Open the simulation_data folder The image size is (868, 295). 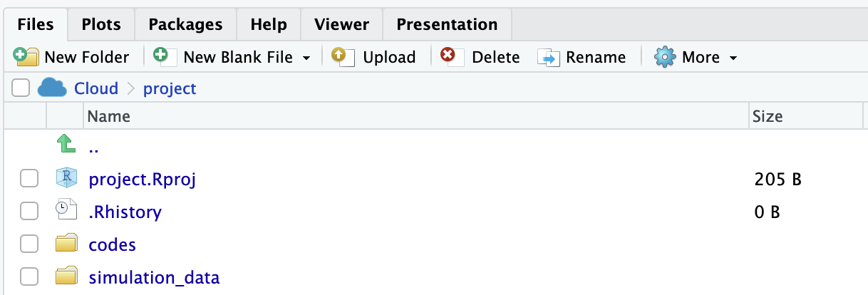(x=154, y=277)
